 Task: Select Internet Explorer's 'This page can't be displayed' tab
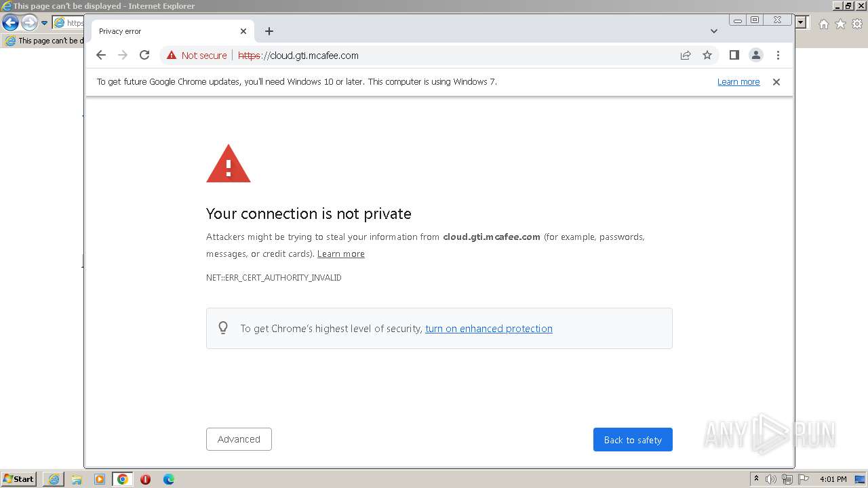44,41
